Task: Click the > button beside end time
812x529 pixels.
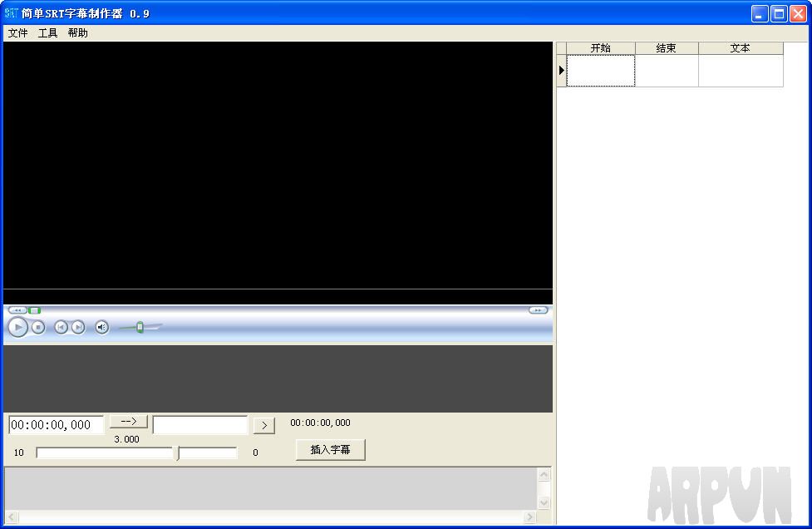Action: pos(264,425)
